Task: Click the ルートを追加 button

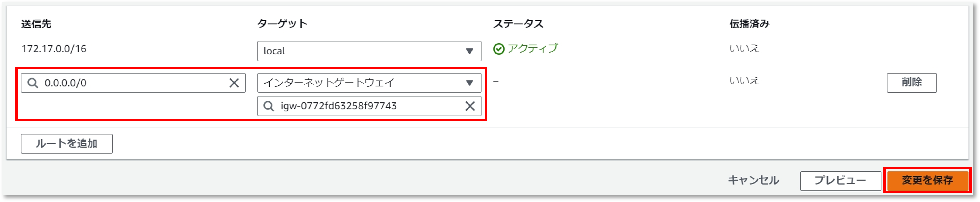Action: [x=67, y=143]
